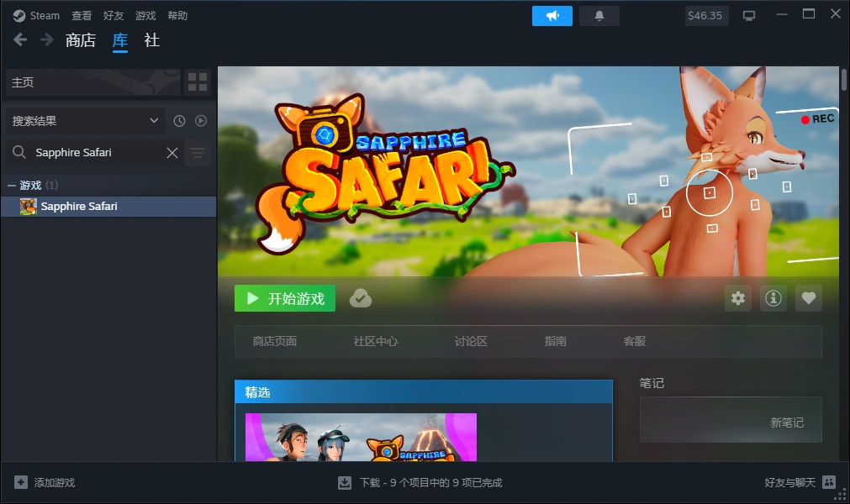Go back with the left arrow
850x504 pixels.
tap(20, 39)
